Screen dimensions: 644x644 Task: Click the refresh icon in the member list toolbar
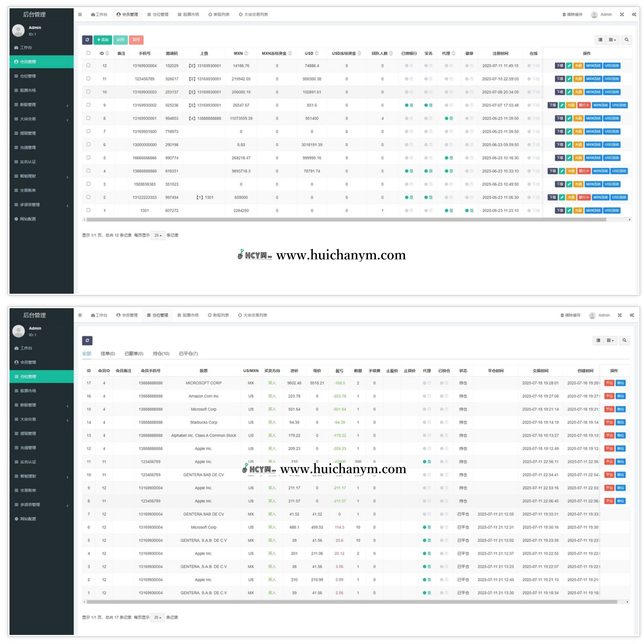87,40
